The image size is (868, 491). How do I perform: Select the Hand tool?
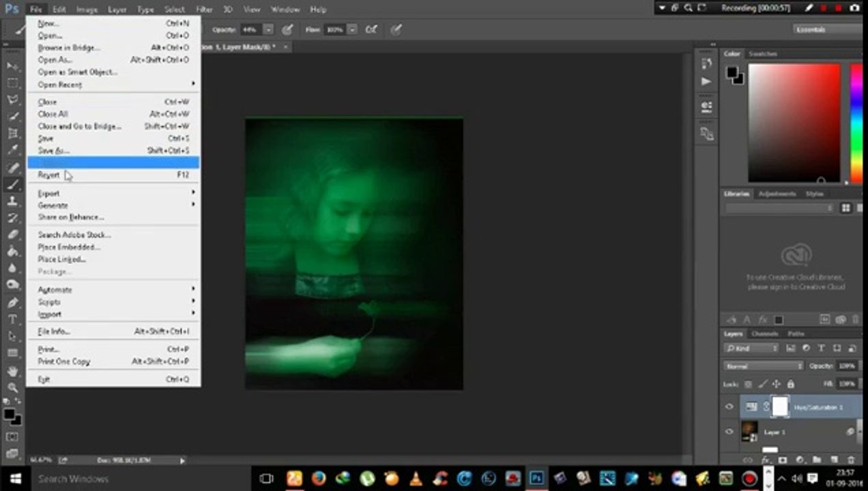(x=12, y=371)
